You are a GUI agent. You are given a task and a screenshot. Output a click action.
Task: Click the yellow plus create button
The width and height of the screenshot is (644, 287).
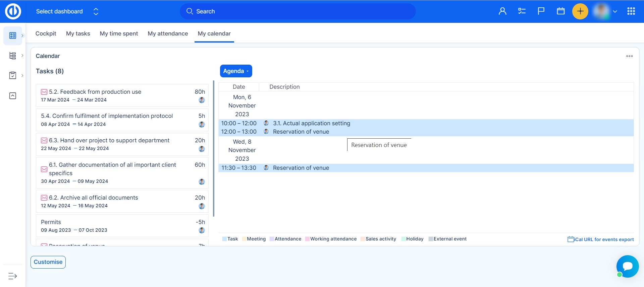tap(580, 11)
